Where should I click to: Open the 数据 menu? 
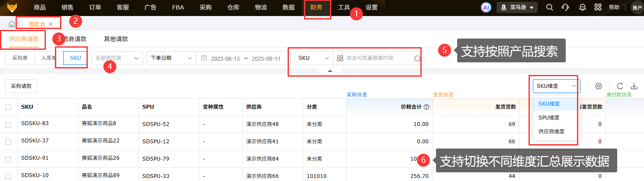coord(288,7)
